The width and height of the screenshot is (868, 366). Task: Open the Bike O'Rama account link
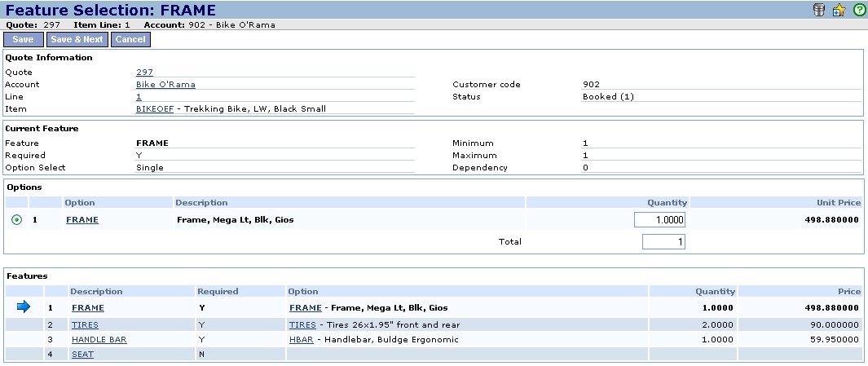165,85
